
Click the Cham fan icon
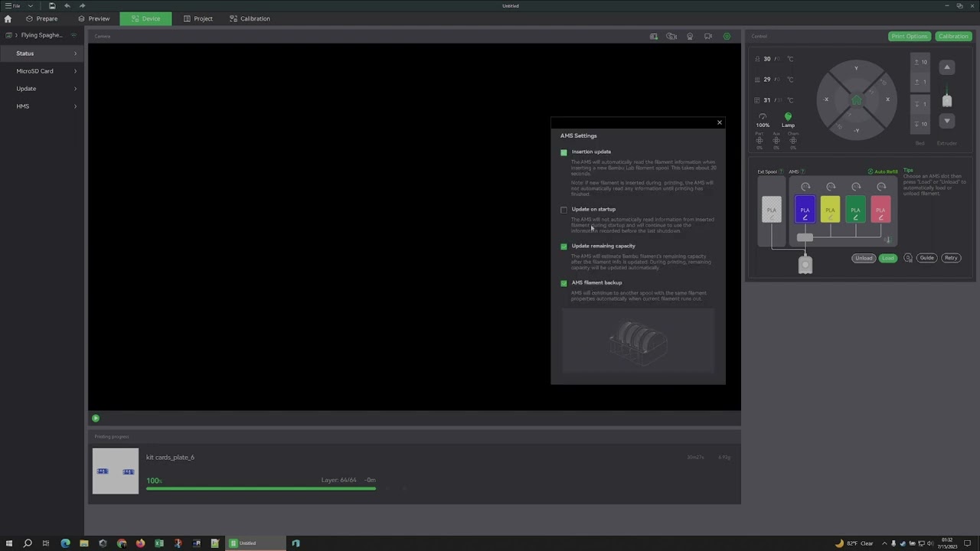tap(793, 140)
